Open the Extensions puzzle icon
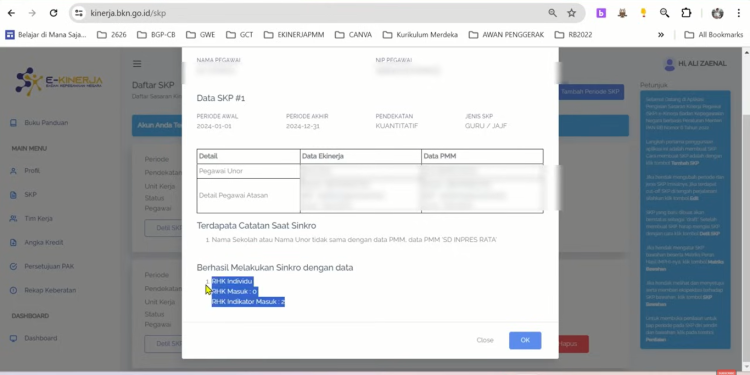The height and width of the screenshot is (375, 750). 686,13
